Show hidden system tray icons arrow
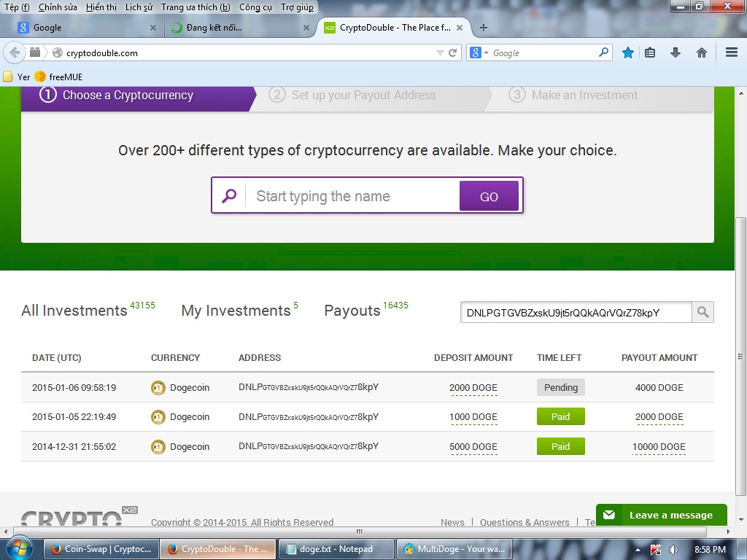 click(x=638, y=550)
